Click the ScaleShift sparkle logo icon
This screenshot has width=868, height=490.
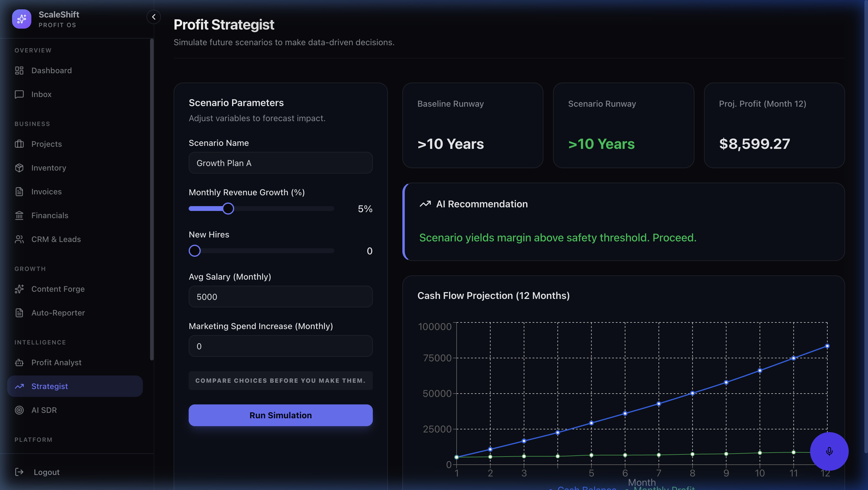click(22, 19)
